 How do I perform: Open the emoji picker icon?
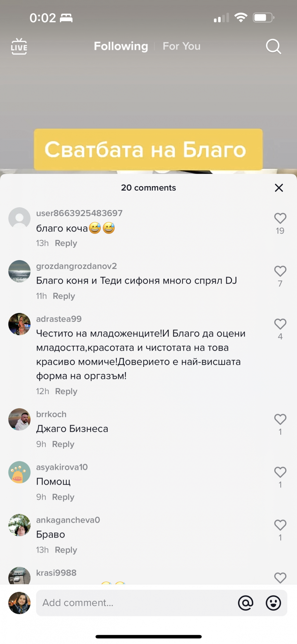pyautogui.click(x=273, y=603)
